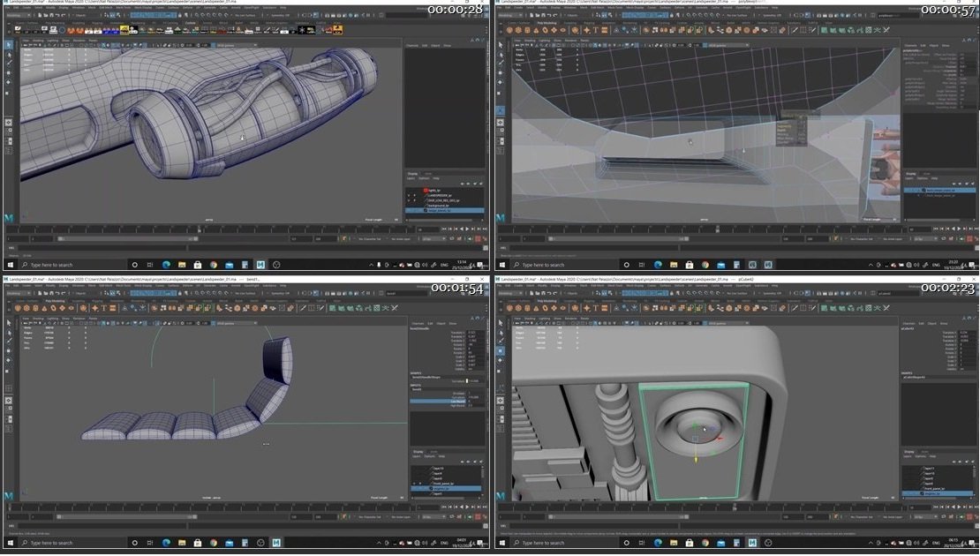Open viewport Shading menu in 00:00:28 frame
This screenshot has width=980, height=556.
point(38,41)
